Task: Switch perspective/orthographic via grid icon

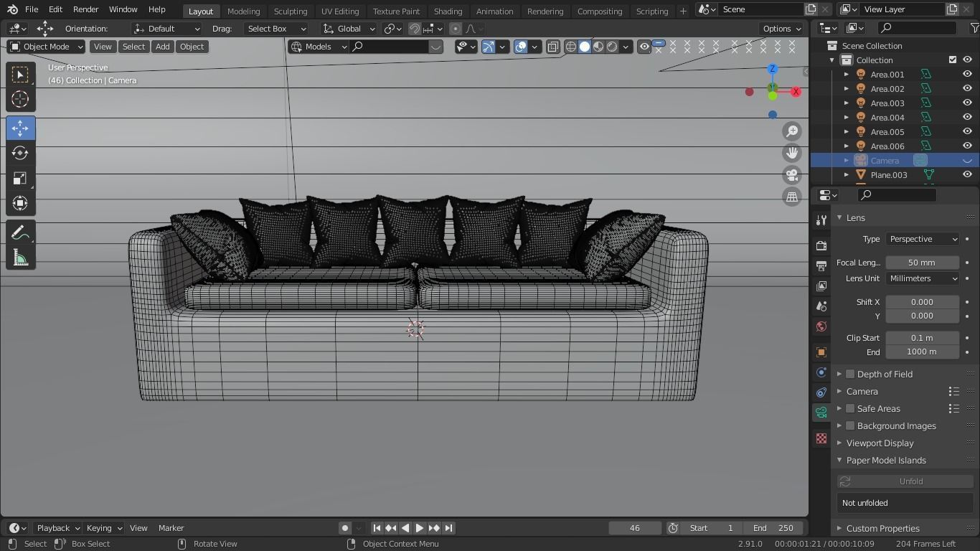Action: pyautogui.click(x=792, y=197)
